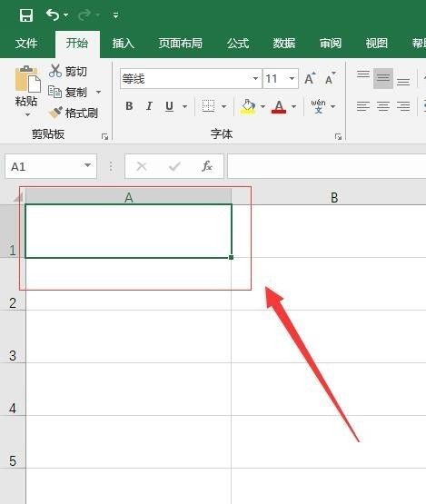426x504 pixels.
Task: Open the 数据 ribbon tab
Action: click(x=284, y=43)
